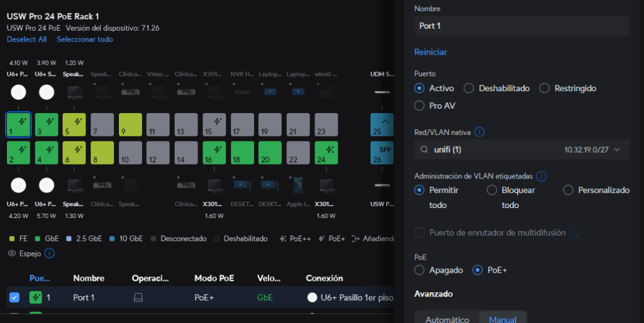Viewport: 644px width, 323px height.
Task: Click U6+ access point icon above port 1
Action: tap(18, 92)
